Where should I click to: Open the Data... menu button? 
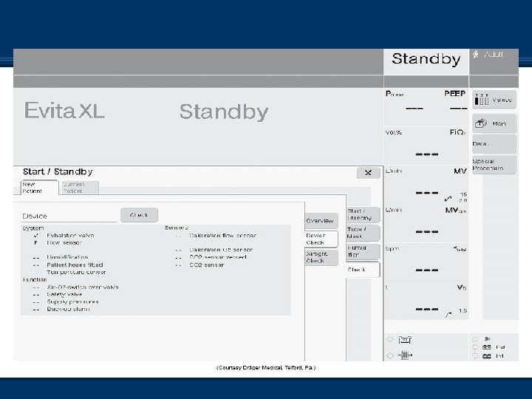(494, 144)
